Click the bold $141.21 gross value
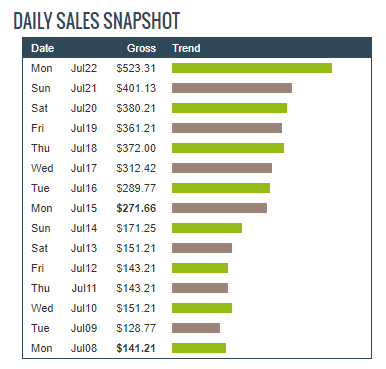Viewport: 386px width, 369px height. point(136,348)
